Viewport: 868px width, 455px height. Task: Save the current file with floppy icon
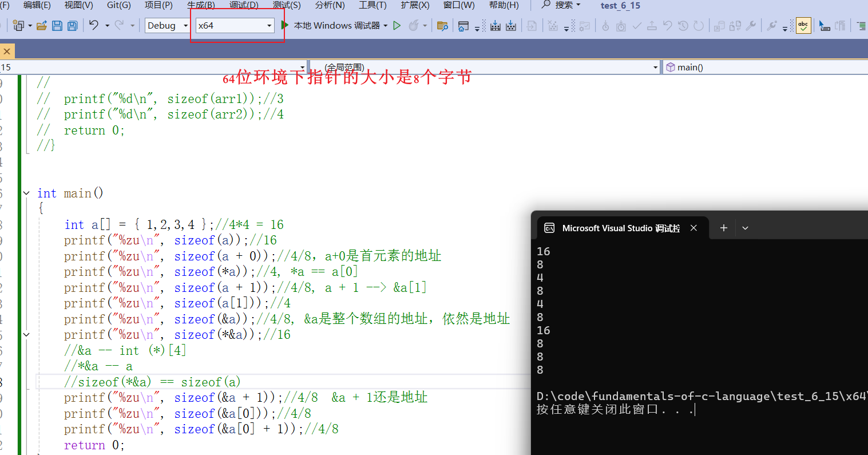(57, 26)
